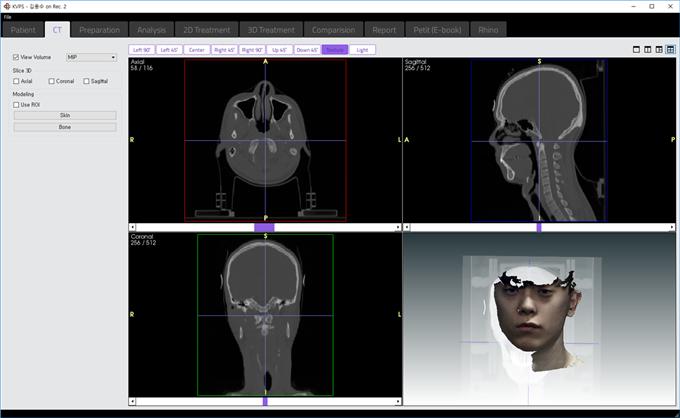
Task: Open the MIP volume mode dropdown
Action: coord(91,57)
